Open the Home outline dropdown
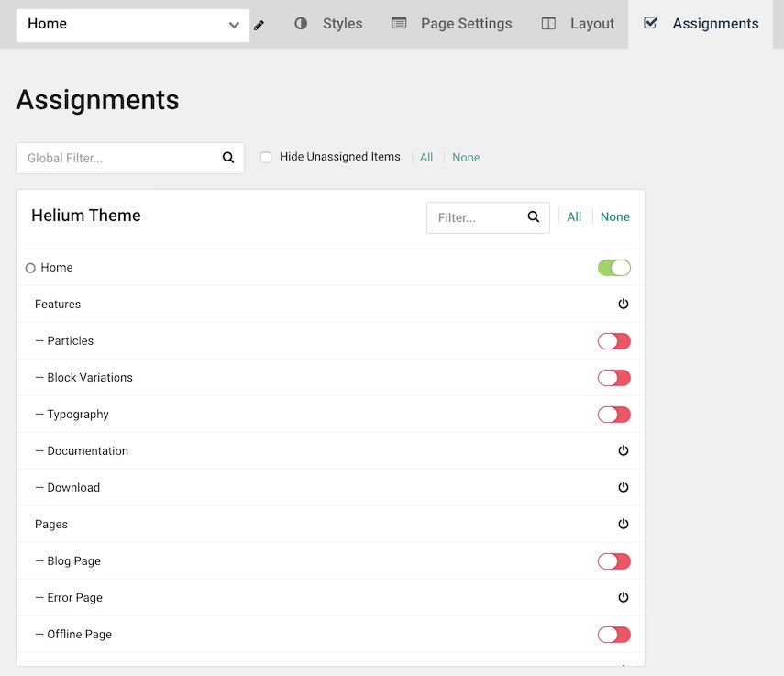 click(133, 25)
